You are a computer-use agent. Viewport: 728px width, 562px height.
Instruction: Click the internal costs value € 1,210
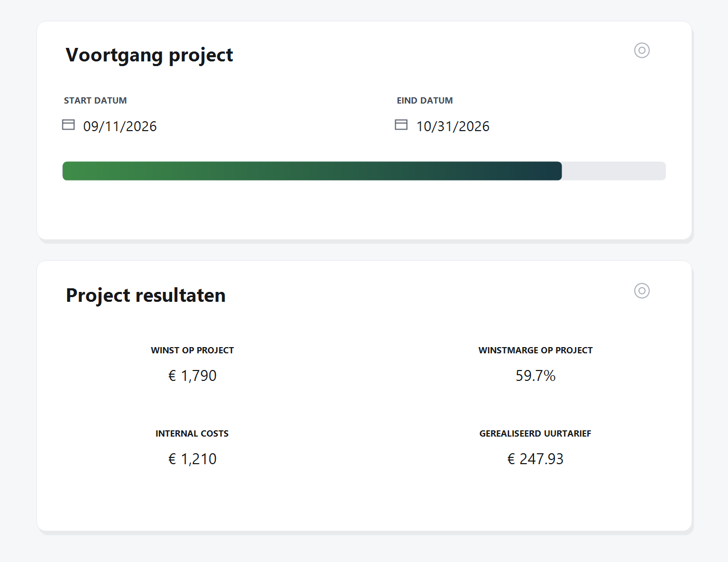coord(192,459)
